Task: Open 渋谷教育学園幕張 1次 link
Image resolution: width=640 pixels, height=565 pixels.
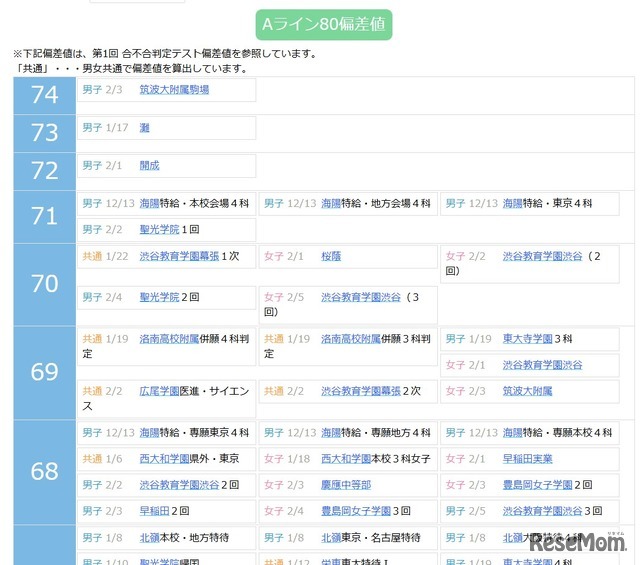Action: (179, 256)
